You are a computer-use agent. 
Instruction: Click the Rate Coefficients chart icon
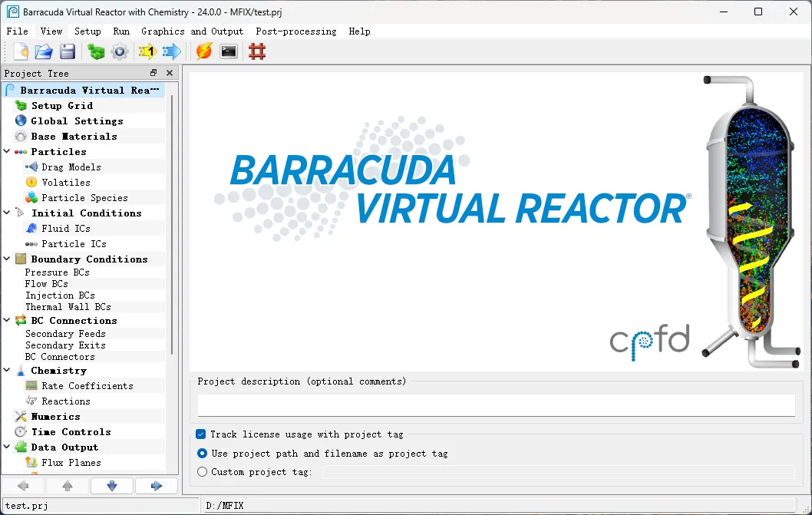31,385
